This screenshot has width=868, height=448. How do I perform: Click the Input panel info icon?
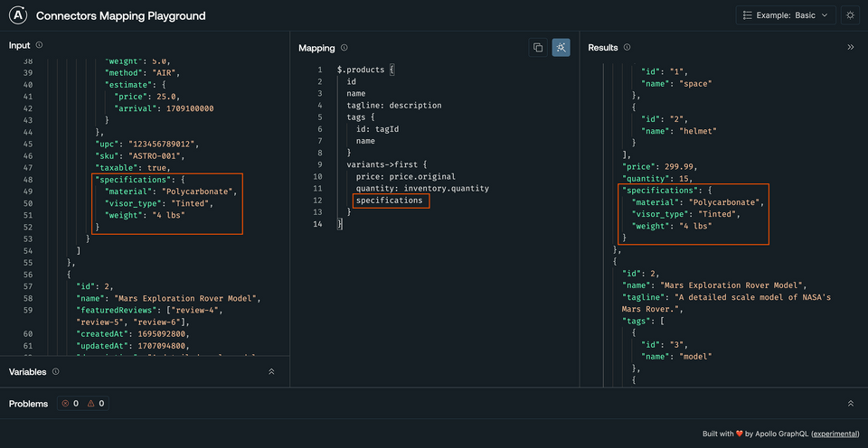tap(39, 45)
